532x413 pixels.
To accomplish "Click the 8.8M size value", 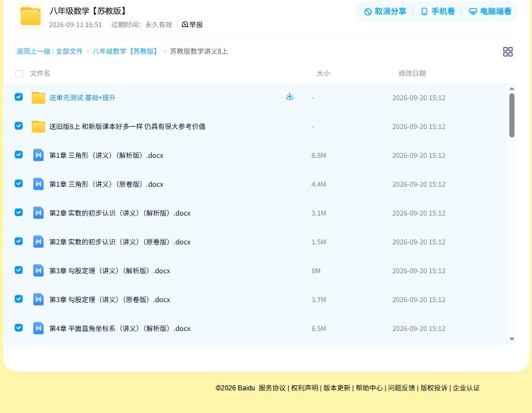I will 319,155.
